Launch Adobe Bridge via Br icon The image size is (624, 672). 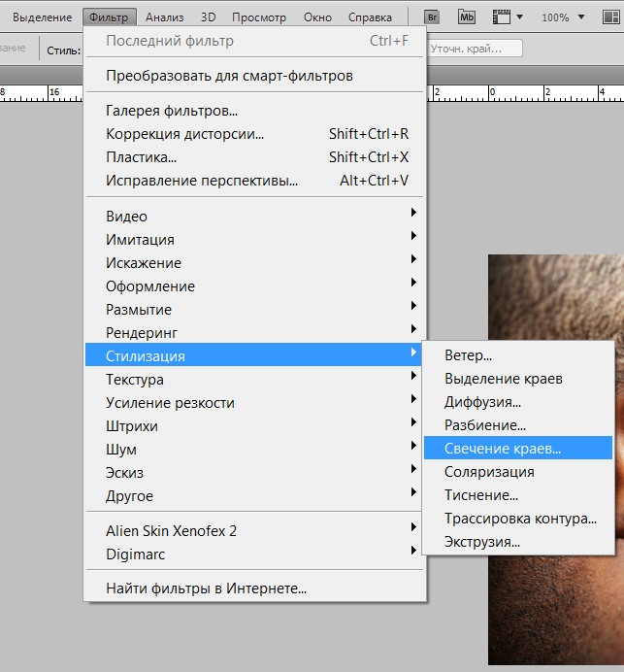[x=432, y=17]
